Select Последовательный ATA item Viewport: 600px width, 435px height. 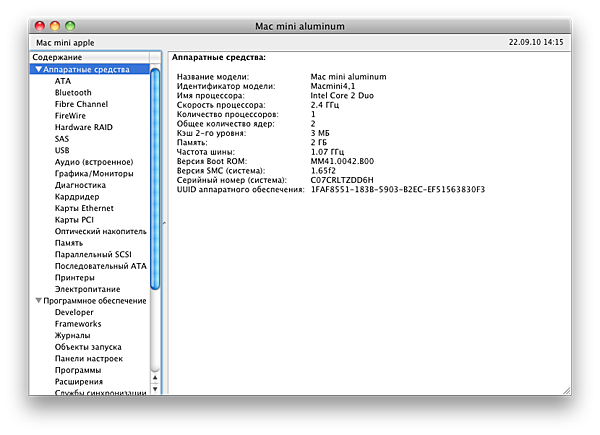point(100,266)
